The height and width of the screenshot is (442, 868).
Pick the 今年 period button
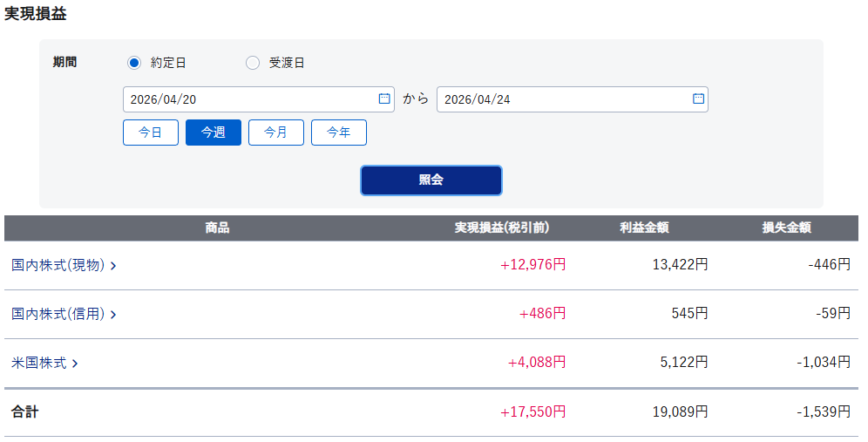pos(339,133)
